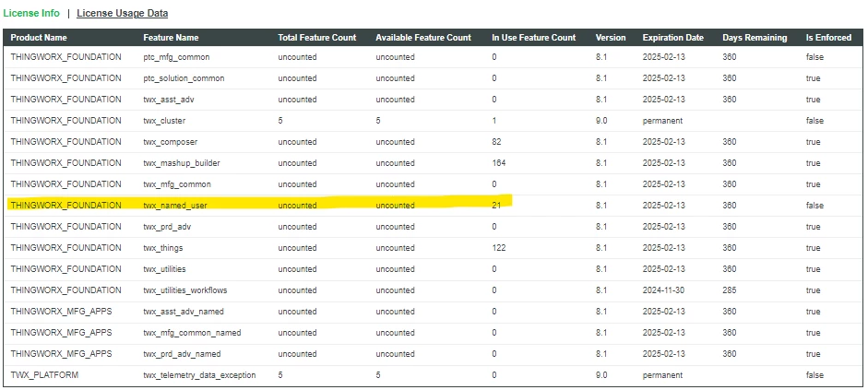Click the Available Feature Count column header
The height and width of the screenshot is (390, 868).
[423, 38]
